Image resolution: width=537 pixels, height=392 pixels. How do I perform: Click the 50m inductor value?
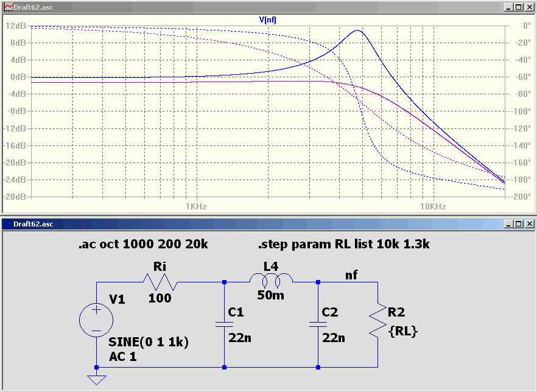coord(270,295)
